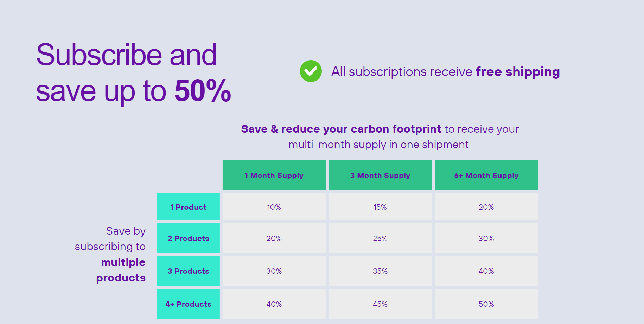Click the Save & reduce your carbon footprint text

341,129
